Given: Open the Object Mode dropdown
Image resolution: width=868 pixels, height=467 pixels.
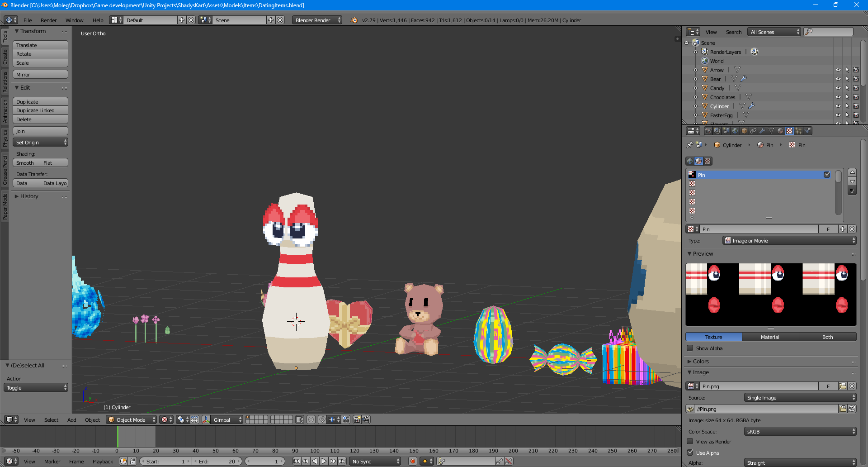Looking at the screenshot, I should coord(131,419).
